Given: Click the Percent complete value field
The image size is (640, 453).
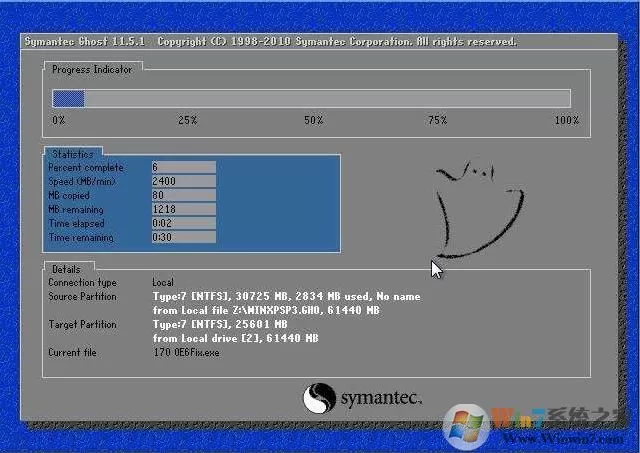Looking at the screenshot, I should (x=184, y=167).
